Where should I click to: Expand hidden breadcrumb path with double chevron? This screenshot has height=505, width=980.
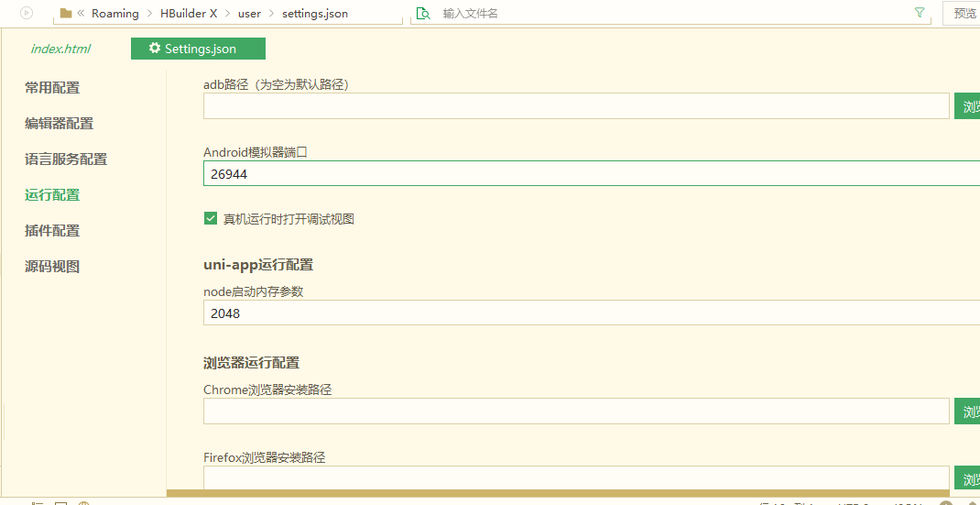point(81,13)
